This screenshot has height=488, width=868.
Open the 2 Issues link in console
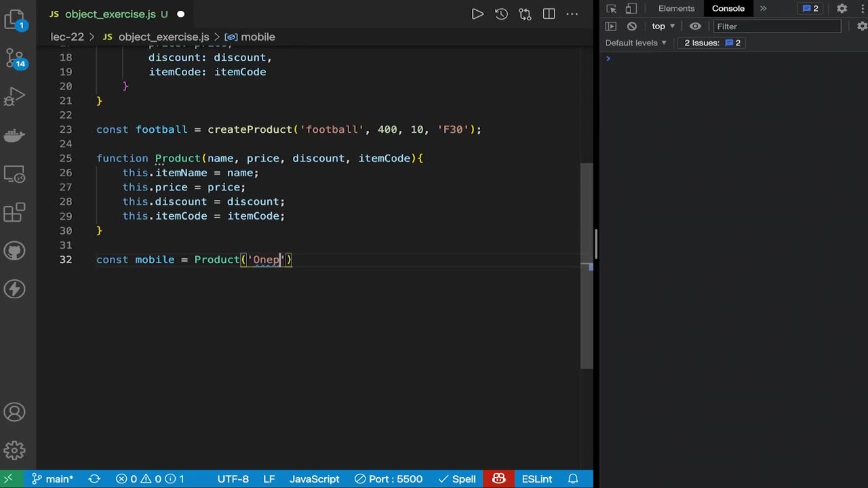tap(712, 43)
